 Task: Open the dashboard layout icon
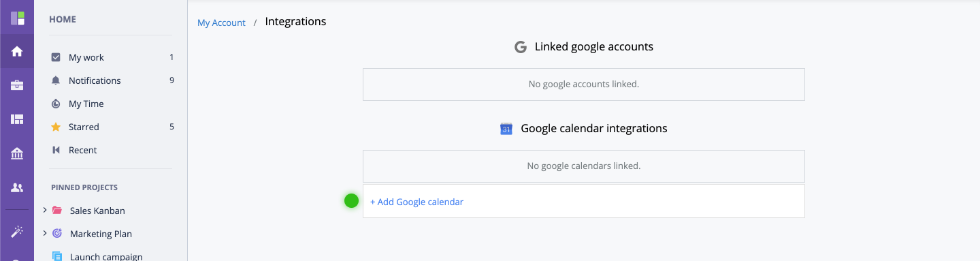click(x=17, y=119)
